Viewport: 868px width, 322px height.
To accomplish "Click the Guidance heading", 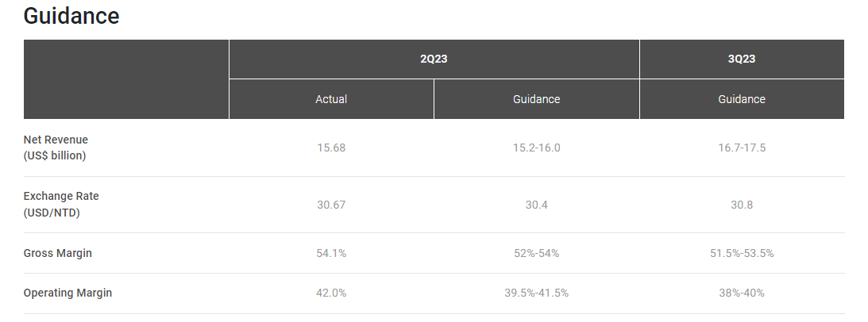I will 71,16.
